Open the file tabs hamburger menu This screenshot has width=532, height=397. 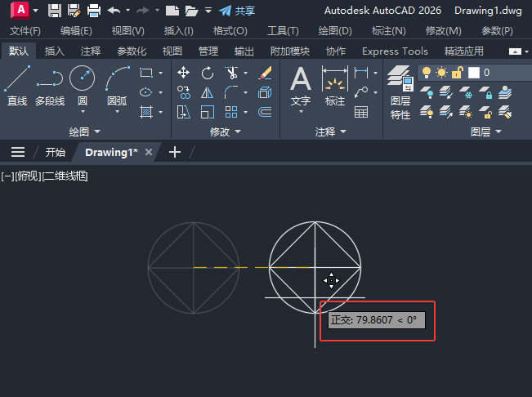click(x=18, y=152)
